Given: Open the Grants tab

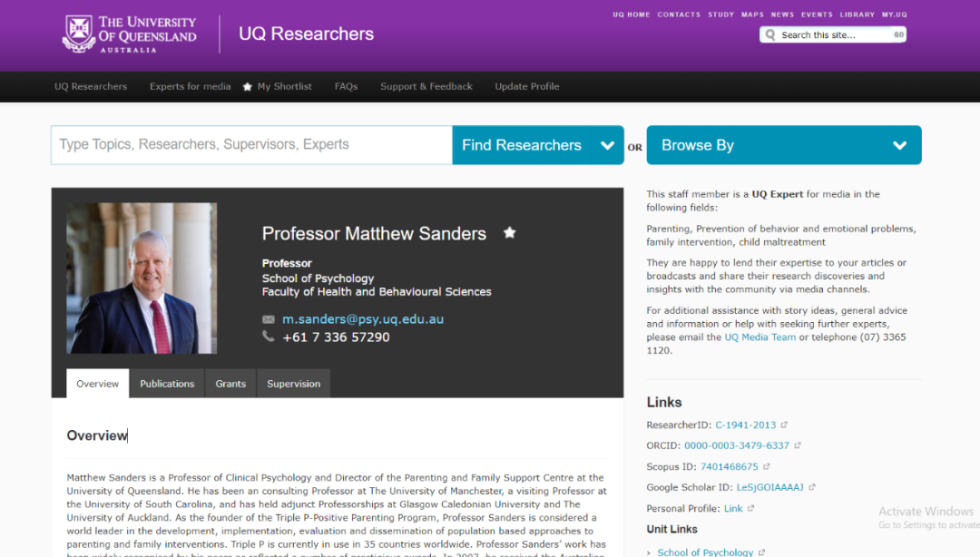Looking at the screenshot, I should (230, 384).
